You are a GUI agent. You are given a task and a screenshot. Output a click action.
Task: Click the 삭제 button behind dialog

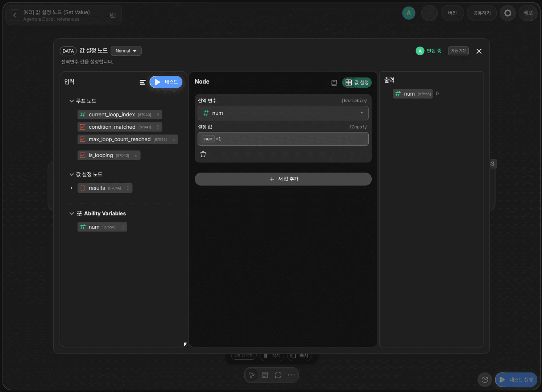pyautogui.click(x=272, y=356)
